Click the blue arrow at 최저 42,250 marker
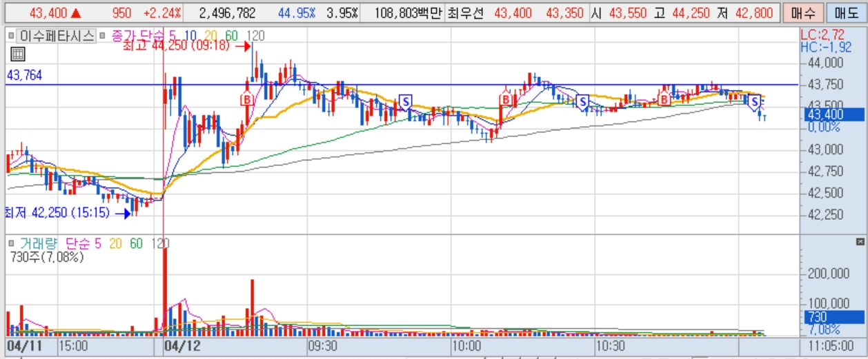This screenshot has width=868, height=359. tap(122, 214)
